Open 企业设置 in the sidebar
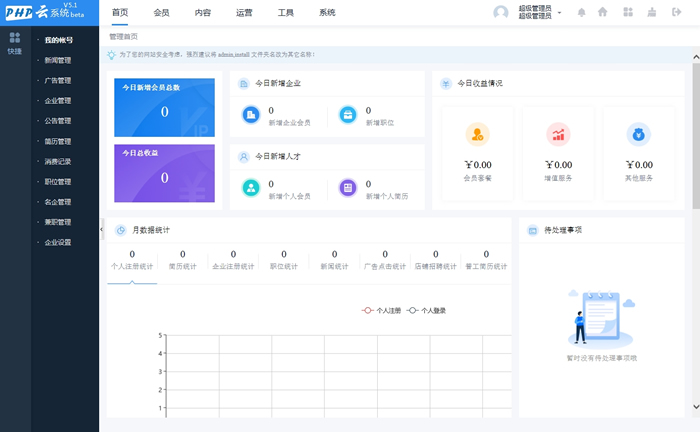700x432 pixels. pos(58,242)
